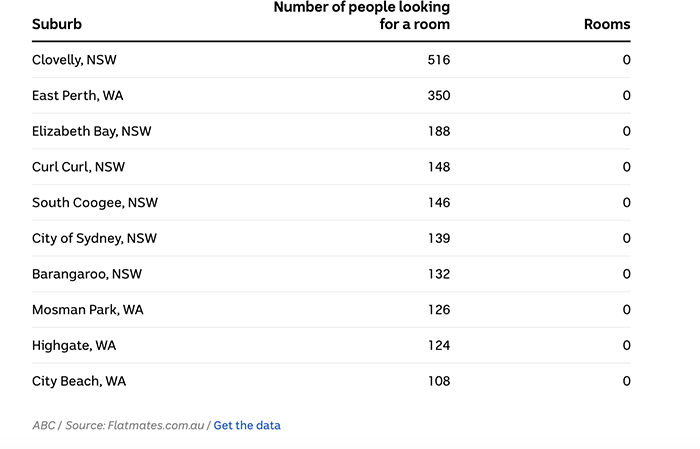Image resolution: width=700 pixels, height=449 pixels.
Task: Click the 516 value for Clovelly
Action: [x=439, y=60]
